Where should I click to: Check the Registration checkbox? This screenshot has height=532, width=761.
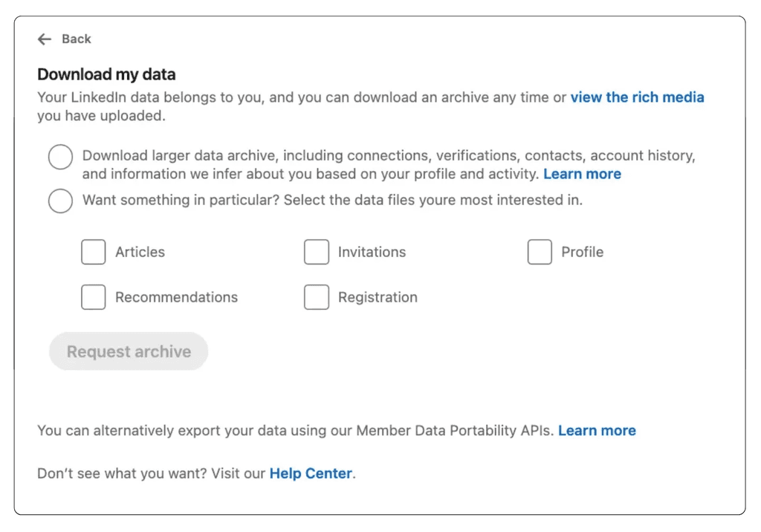[x=317, y=296]
